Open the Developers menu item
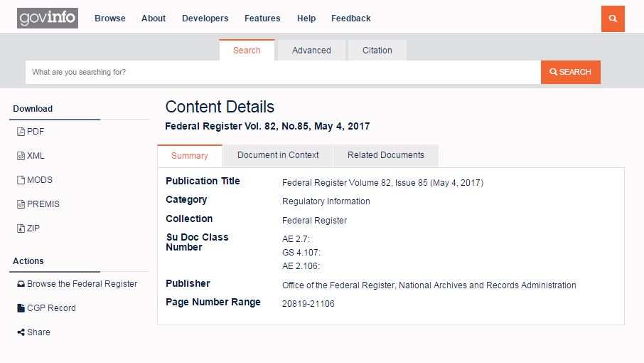 point(205,19)
